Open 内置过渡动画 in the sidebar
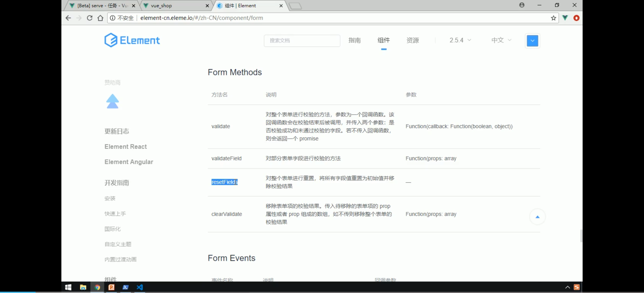The height and width of the screenshot is (293, 644). (x=120, y=260)
